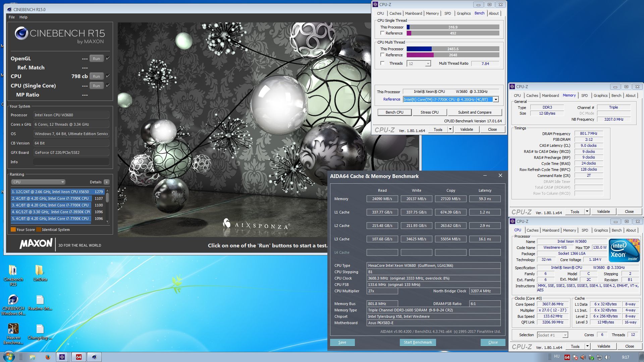Open the File menu in Cinebench
Screen dimensions: 644x362
[12, 17]
